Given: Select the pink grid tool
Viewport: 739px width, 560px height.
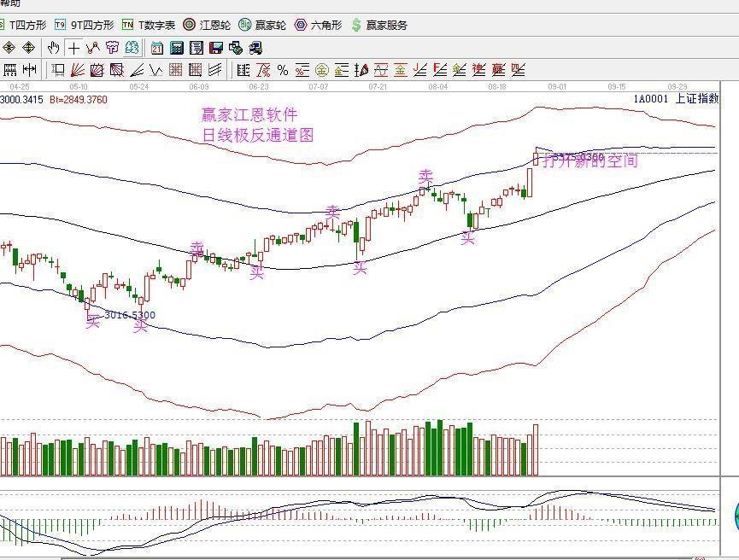Looking at the screenshot, I should click(x=175, y=71).
